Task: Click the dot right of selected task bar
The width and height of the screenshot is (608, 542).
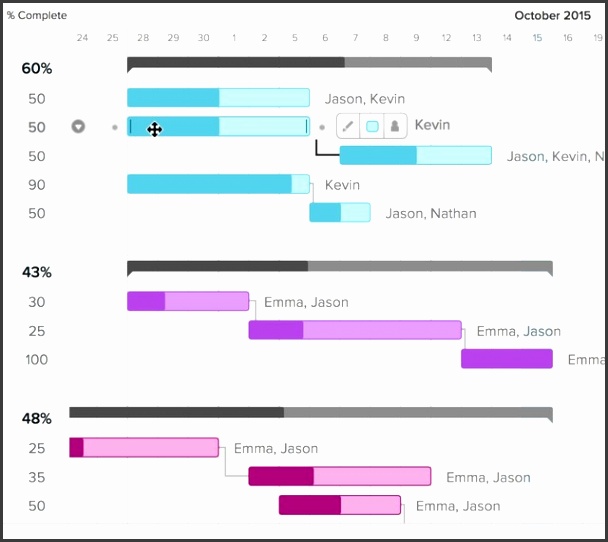Action: 322,127
